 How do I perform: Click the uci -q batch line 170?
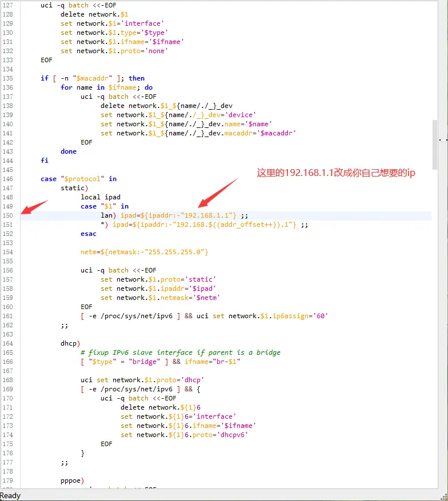point(138,399)
